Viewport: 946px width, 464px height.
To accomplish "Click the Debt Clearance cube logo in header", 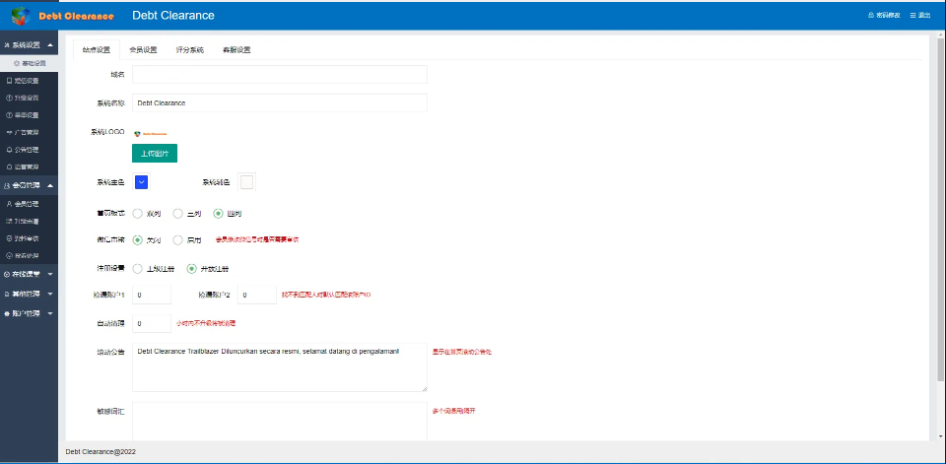I will coord(21,16).
